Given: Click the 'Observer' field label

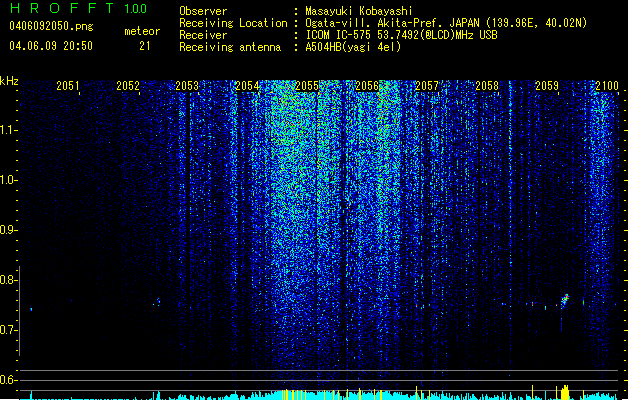Looking at the screenshot, I should [203, 11].
